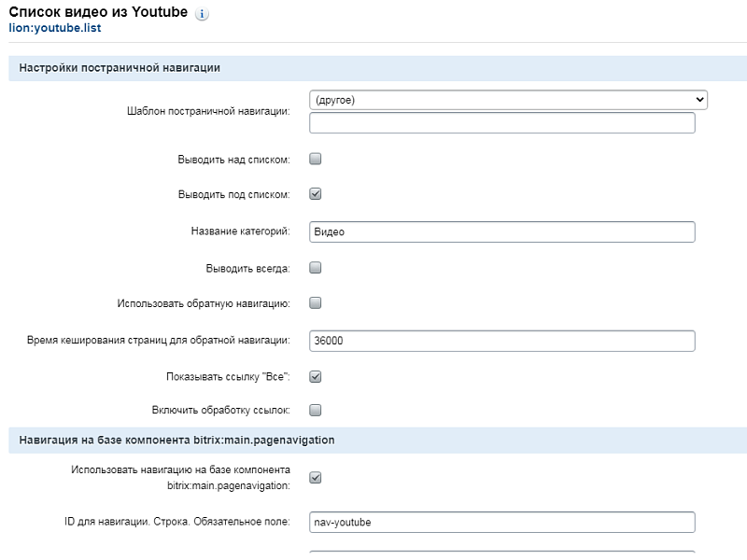Collapse the 'Настройки постраничной навигации' section header

(120, 68)
